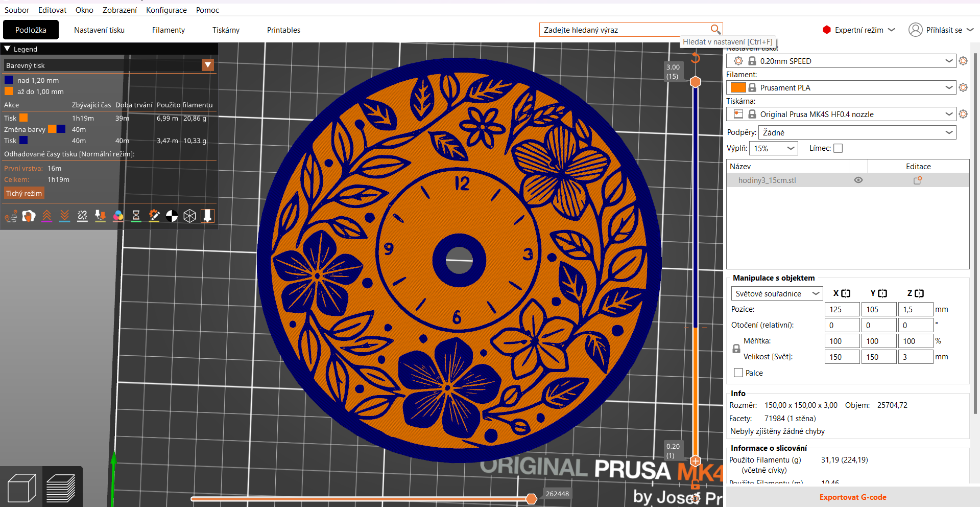Viewport: 980px width, 507px height.
Task: Toggle deretractions double down-arrow icon
Action: pyautogui.click(x=64, y=216)
